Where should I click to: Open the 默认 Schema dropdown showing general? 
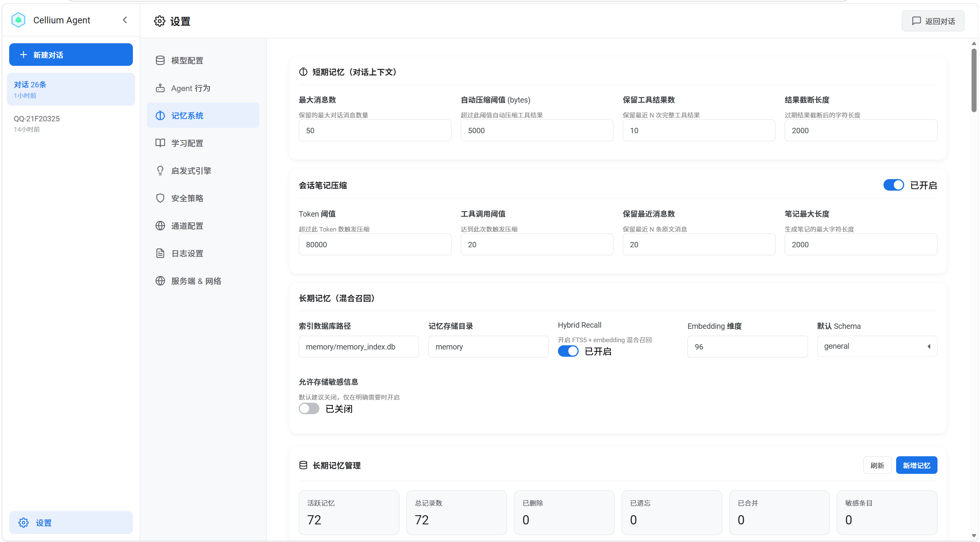click(x=877, y=346)
